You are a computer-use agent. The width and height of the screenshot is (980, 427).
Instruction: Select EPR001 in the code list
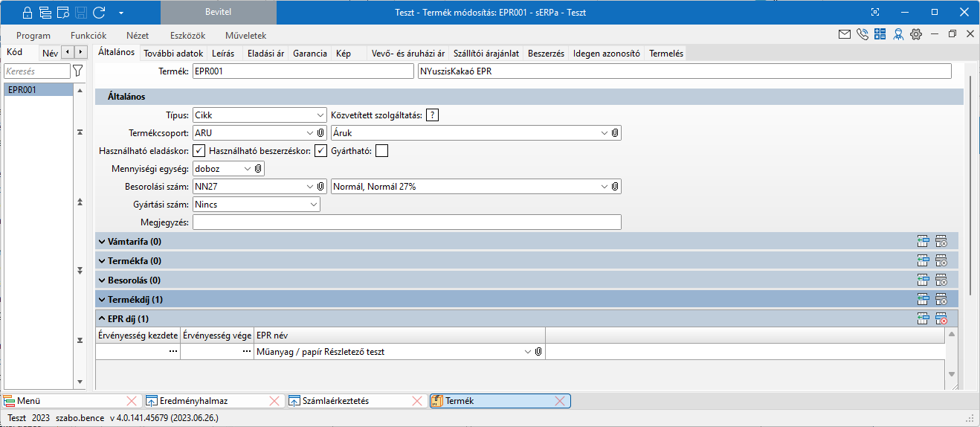point(22,90)
